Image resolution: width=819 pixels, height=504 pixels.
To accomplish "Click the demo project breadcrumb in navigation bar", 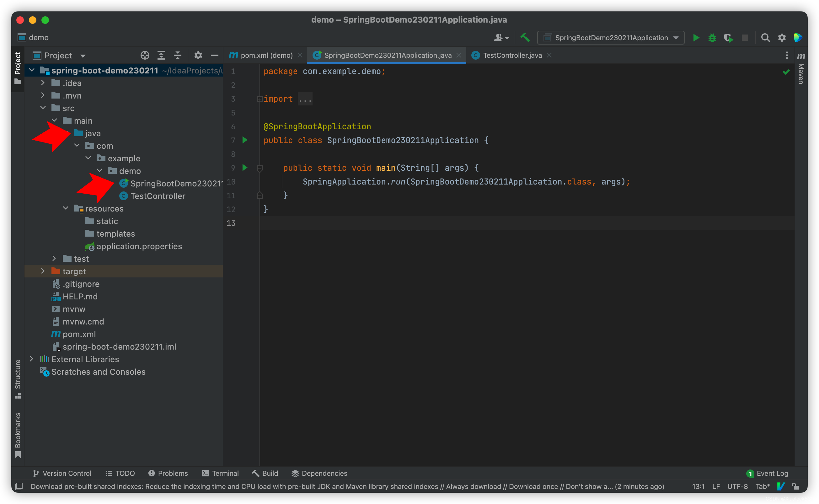I will tap(33, 38).
